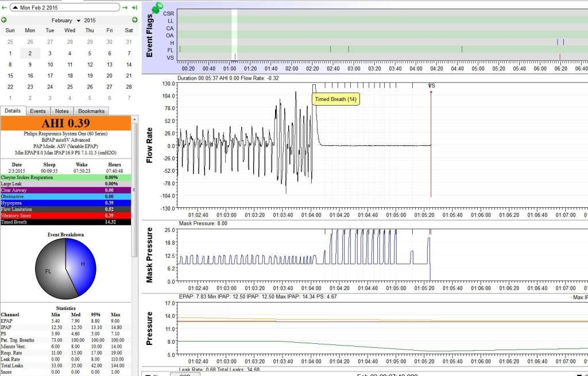Open the Events tab

point(38,111)
